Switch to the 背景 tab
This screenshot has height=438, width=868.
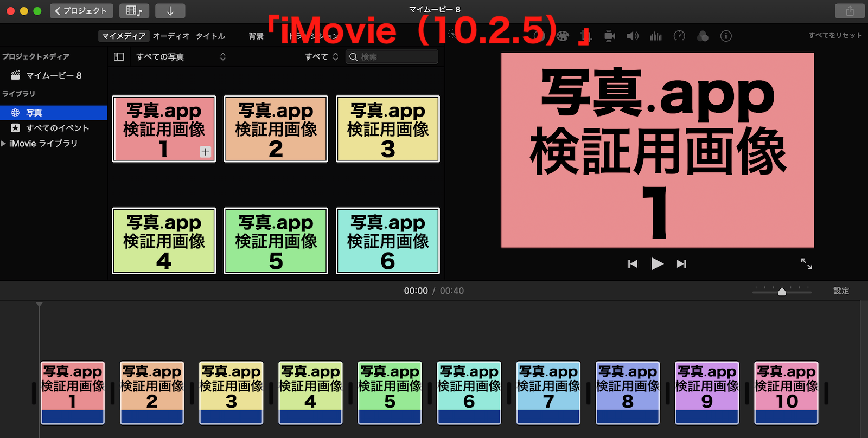[256, 36]
